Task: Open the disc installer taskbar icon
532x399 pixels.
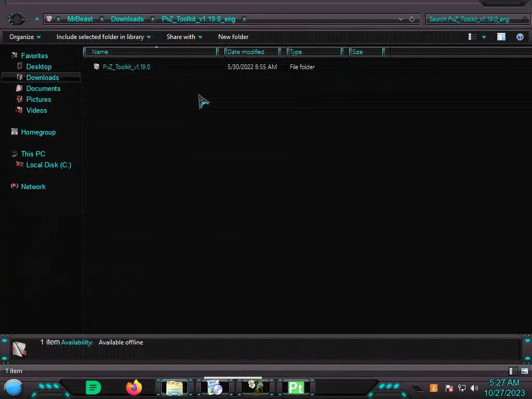Action: (x=215, y=388)
